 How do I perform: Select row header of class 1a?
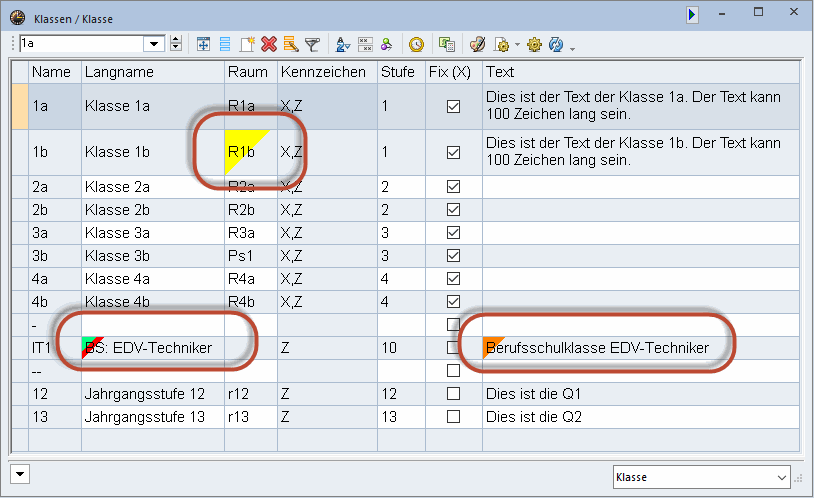tap(20, 106)
